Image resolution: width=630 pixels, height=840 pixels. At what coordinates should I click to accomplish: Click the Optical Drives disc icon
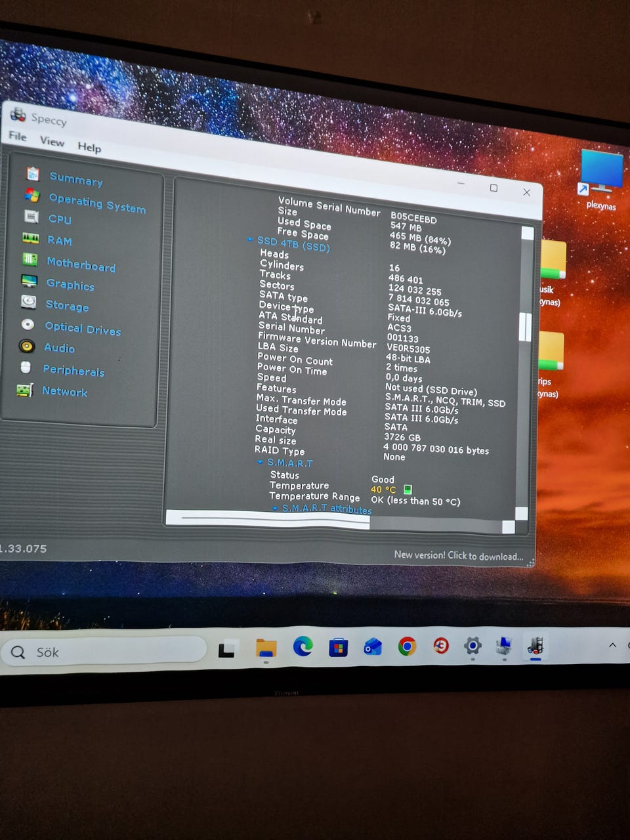28,324
